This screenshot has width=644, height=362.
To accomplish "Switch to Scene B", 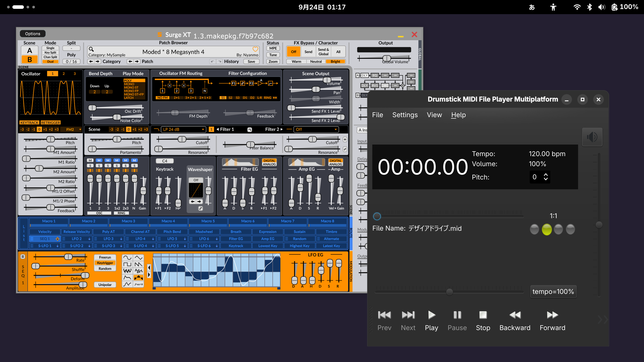I will pyautogui.click(x=29, y=59).
